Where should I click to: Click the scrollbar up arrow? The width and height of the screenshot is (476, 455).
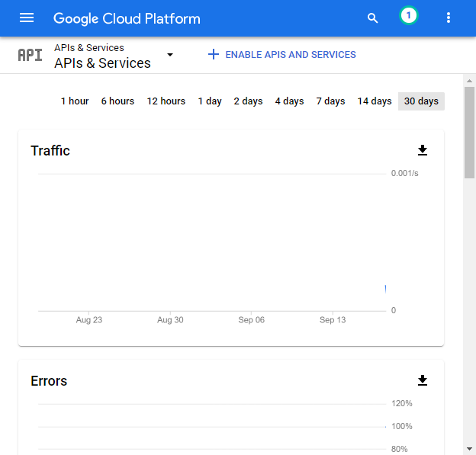[469, 81]
